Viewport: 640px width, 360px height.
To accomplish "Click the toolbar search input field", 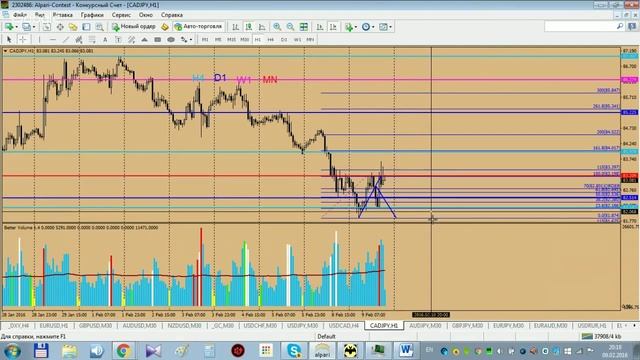I will click(580, 27).
